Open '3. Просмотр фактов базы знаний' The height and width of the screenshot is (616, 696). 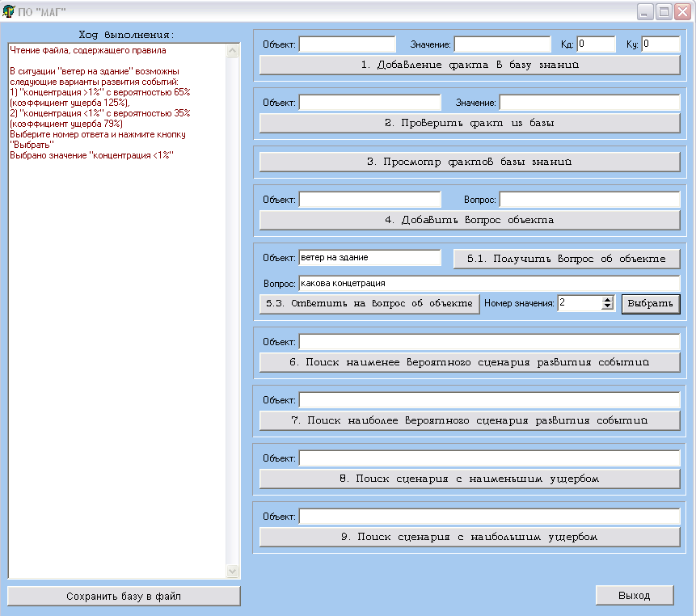click(470, 162)
